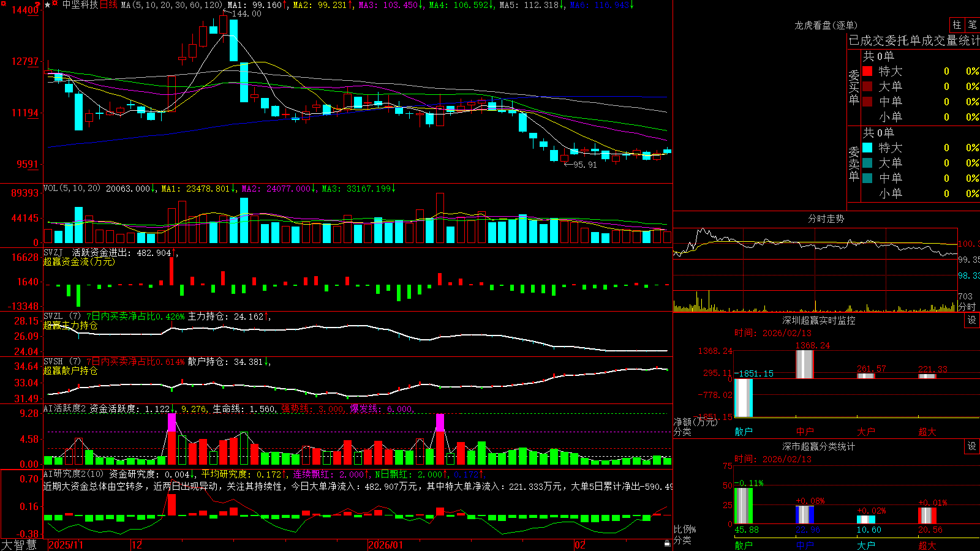Screen dimensions: 980x551
Task: Click the 已成交委托单成交量统计 header
Action: click(x=914, y=40)
